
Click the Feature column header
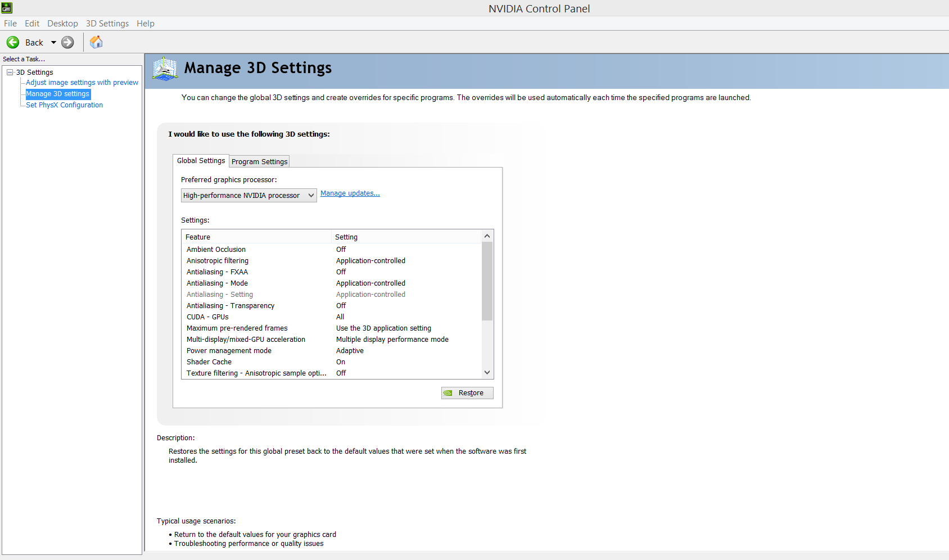[257, 237]
